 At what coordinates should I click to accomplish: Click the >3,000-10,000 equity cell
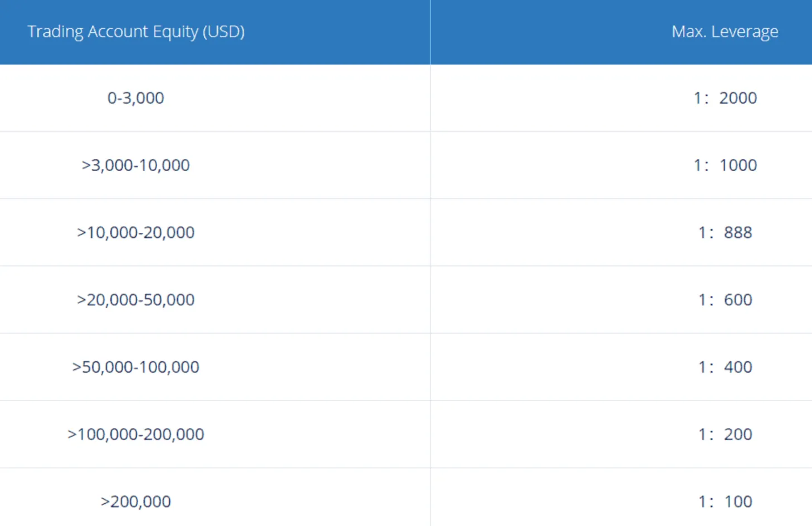(136, 165)
